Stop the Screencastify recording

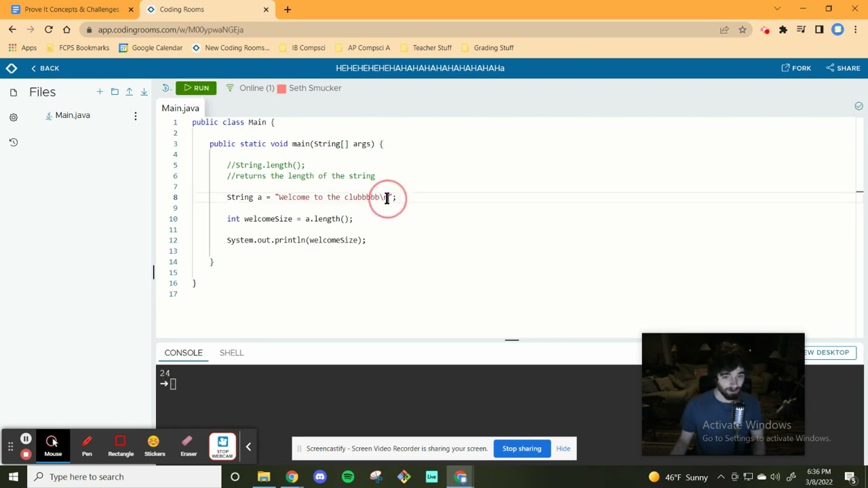(26, 454)
